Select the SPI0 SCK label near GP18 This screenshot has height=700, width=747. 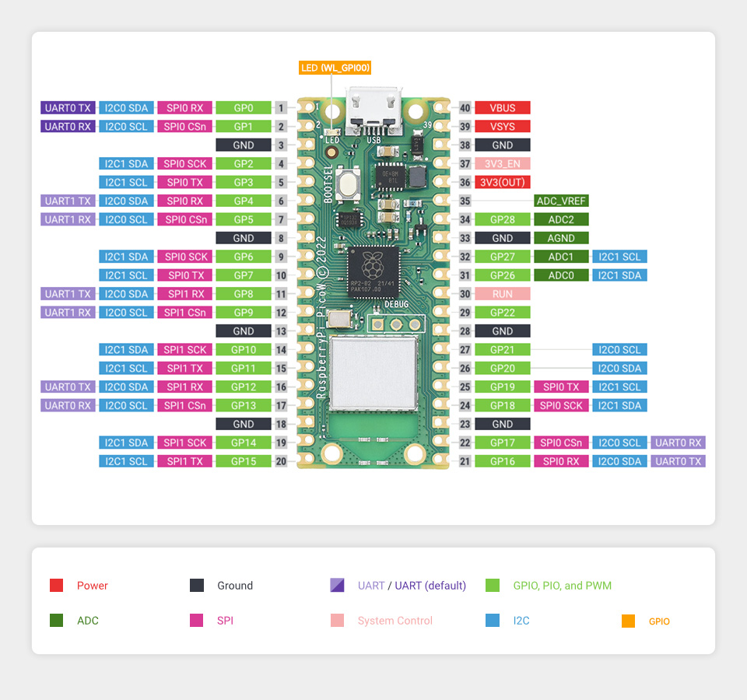(561, 405)
